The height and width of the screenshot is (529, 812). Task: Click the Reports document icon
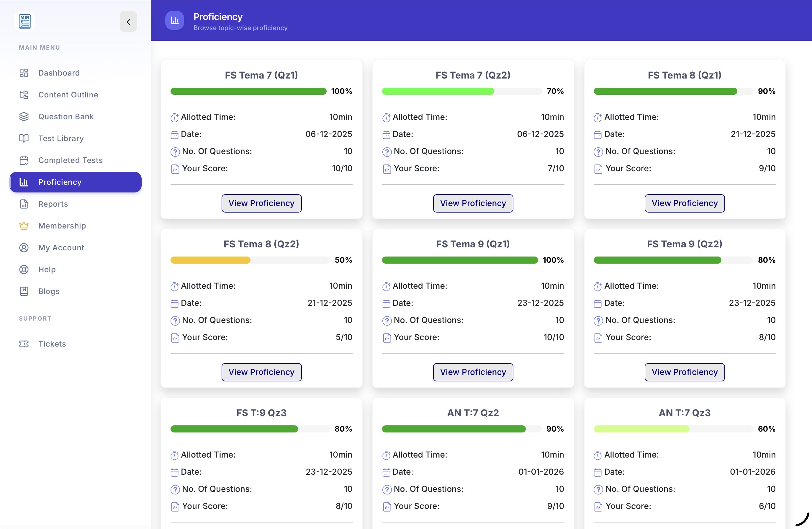(x=24, y=204)
